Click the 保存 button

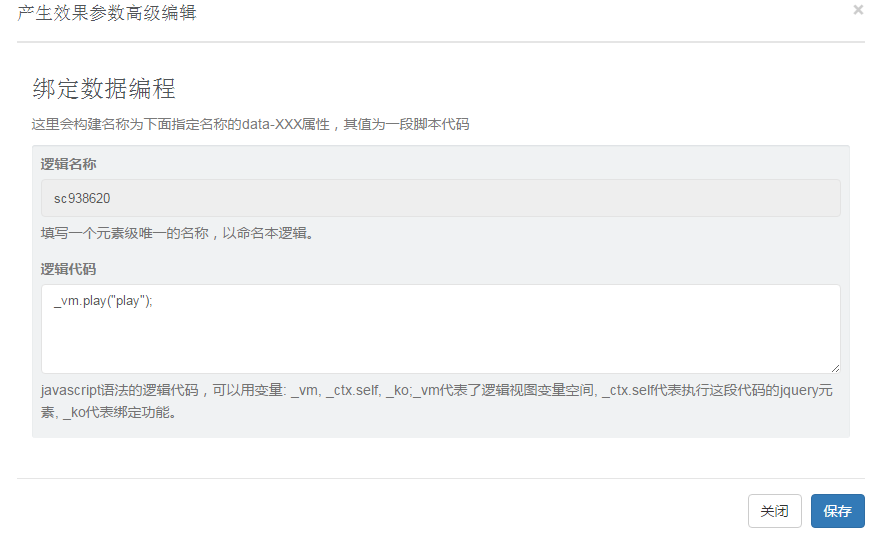click(837, 511)
